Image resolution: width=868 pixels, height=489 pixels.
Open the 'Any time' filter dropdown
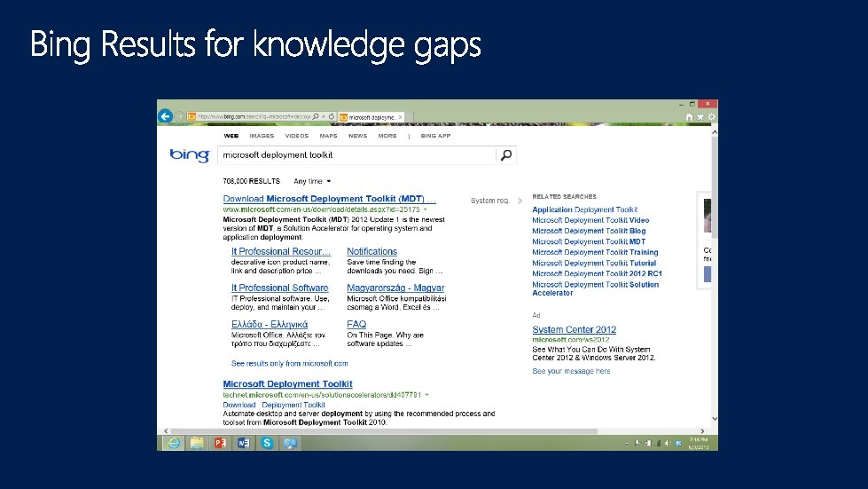coord(312,181)
